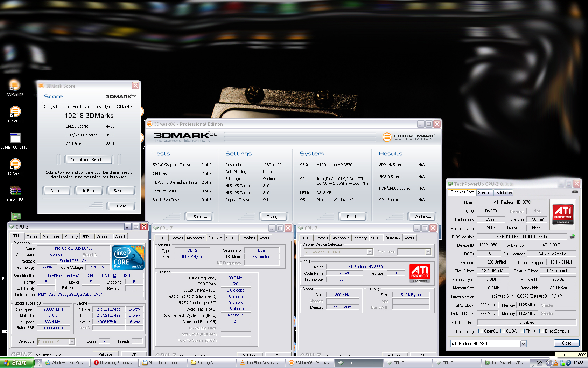The height and width of the screenshot is (368, 588).
Task: Click the VLC cone icon in system tray
Action: 556,363
